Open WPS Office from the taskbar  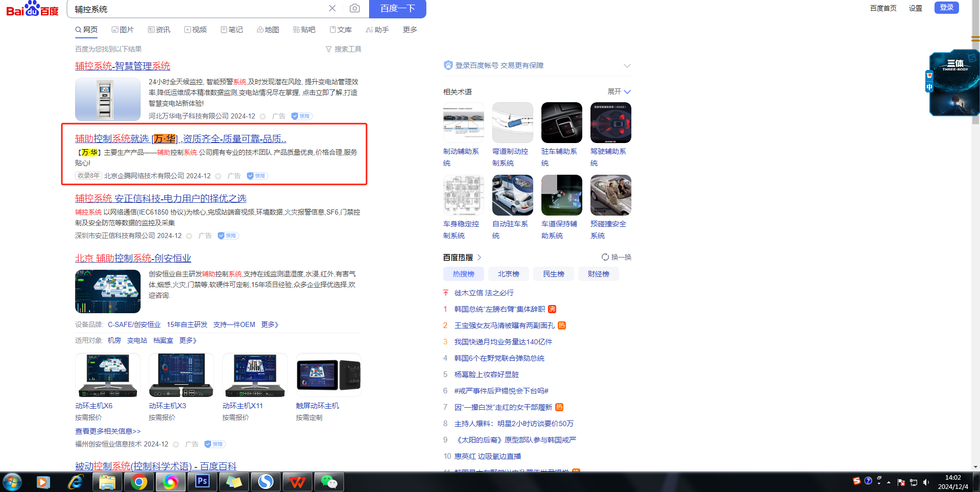[298, 482]
